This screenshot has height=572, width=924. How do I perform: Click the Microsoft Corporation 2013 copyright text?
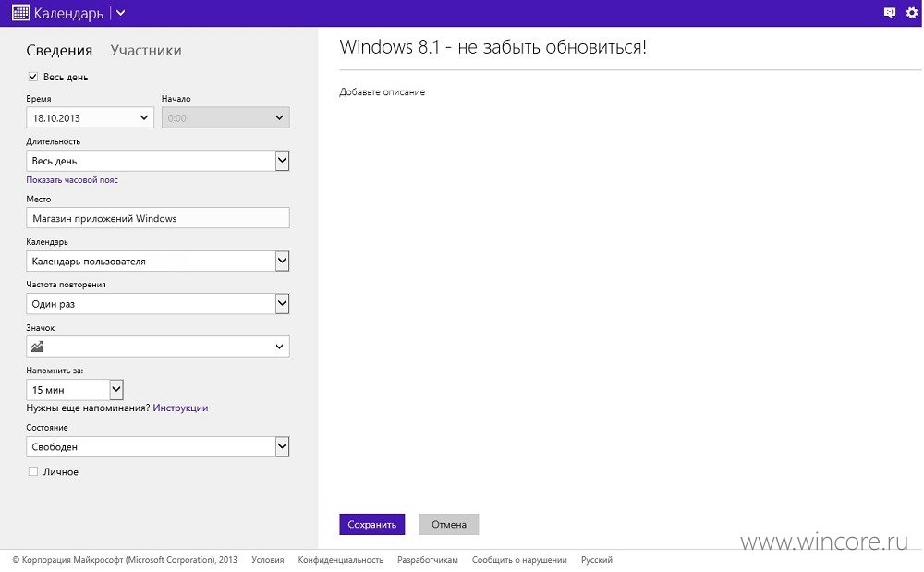click(x=125, y=560)
